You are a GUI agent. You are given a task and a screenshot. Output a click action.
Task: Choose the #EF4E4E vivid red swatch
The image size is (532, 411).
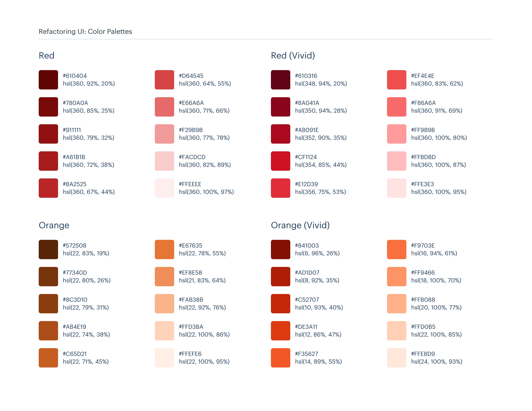pos(397,80)
